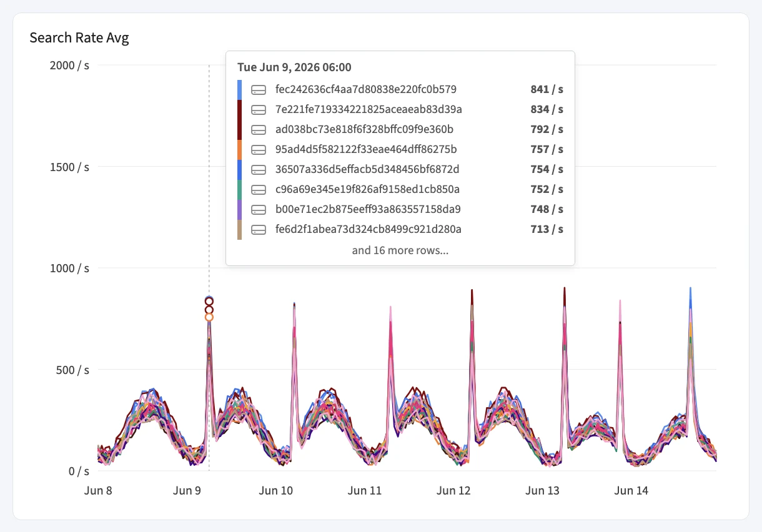Click the green swatch for c96a69e345e19f826af9158ed1cb850a
This screenshot has height=532, width=762.
(x=239, y=189)
